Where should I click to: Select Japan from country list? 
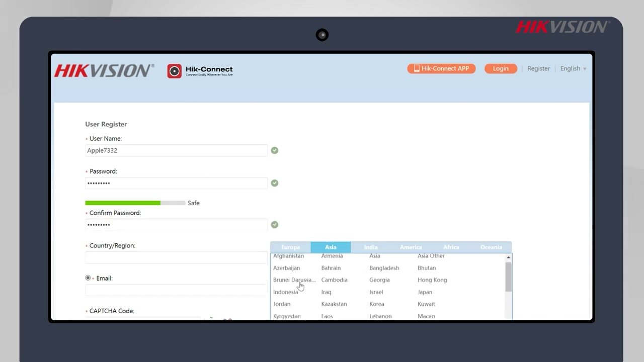[x=425, y=292]
